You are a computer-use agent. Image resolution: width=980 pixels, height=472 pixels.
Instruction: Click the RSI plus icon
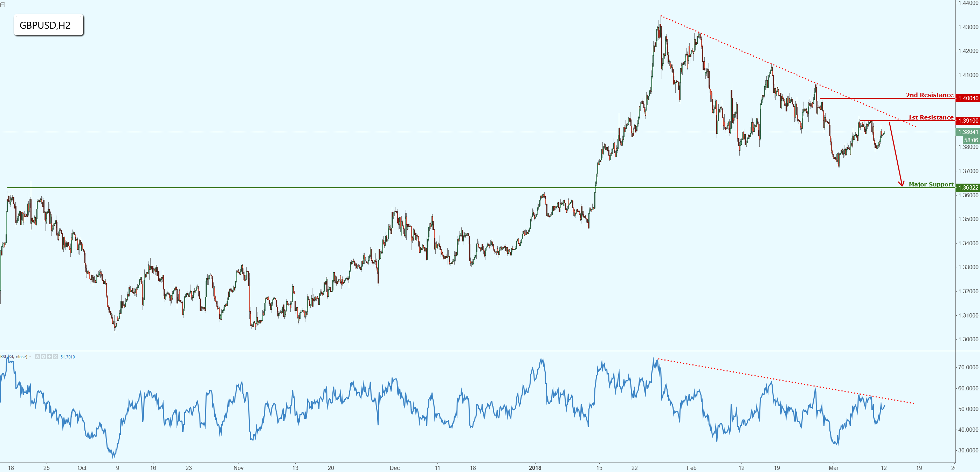click(49, 357)
